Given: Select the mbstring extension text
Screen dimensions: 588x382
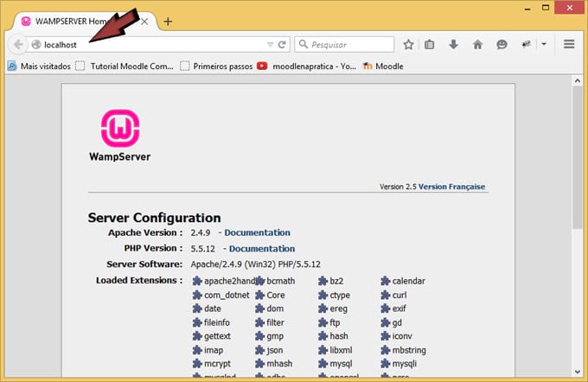Looking at the screenshot, I should (x=409, y=350).
